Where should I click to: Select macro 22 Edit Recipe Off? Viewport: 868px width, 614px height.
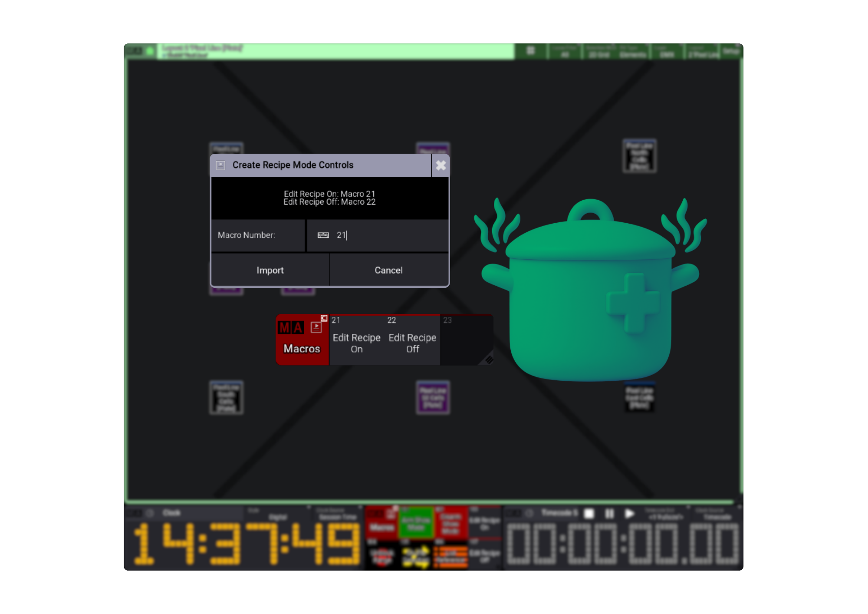pyautogui.click(x=412, y=340)
